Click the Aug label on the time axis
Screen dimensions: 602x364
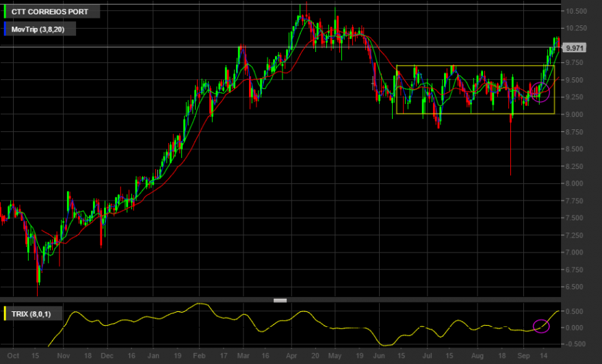[477, 356]
